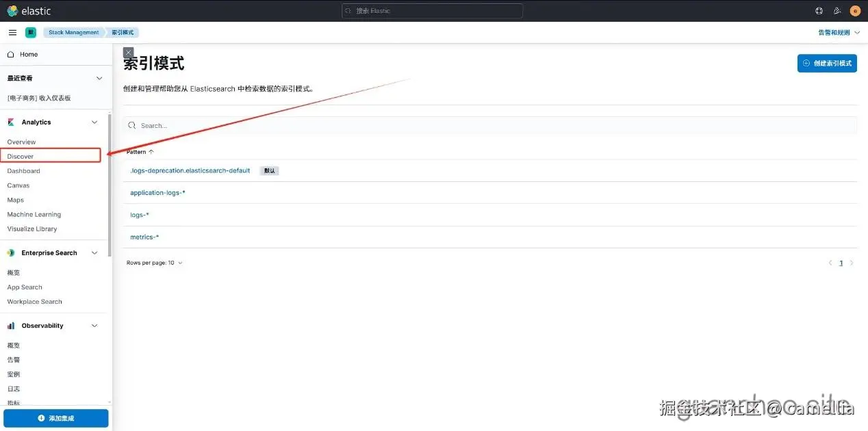This screenshot has height=431, width=868.
Task: Go to next page arrow
Action: [x=852, y=263]
